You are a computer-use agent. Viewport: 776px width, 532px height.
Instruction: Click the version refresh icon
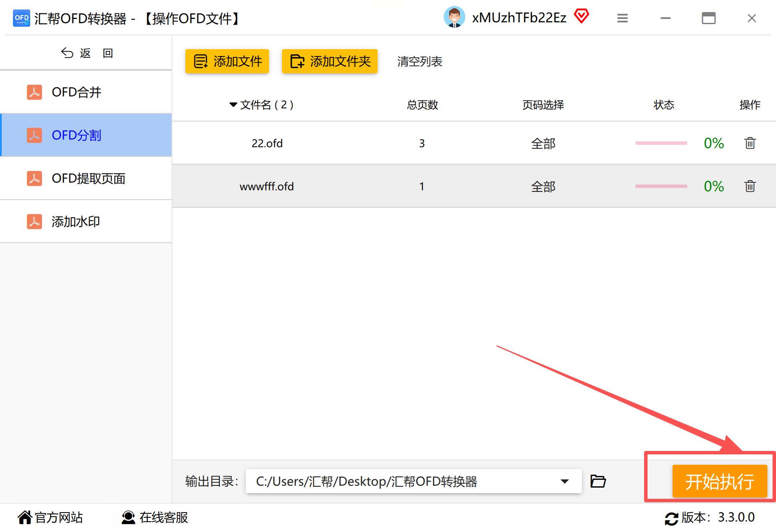point(671,518)
